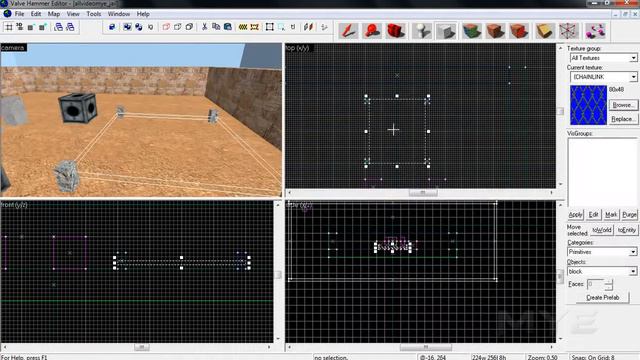This screenshot has height=360, width=640.
Task: Select the Block tool
Action: 446,31
